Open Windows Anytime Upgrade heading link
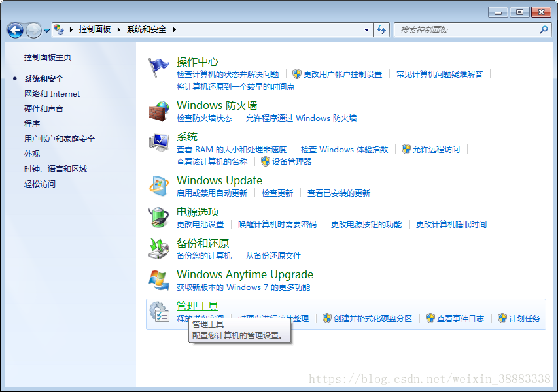This screenshot has height=392, width=558. tap(245, 274)
